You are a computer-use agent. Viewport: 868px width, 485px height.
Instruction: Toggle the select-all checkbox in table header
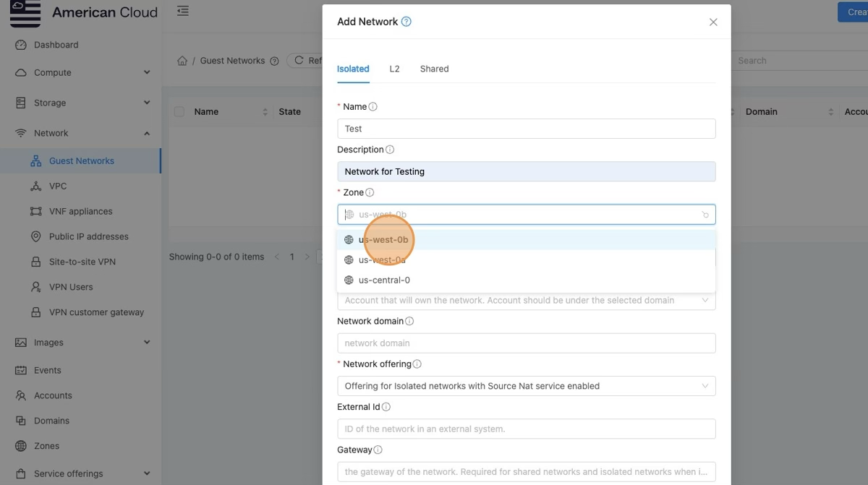(x=179, y=112)
